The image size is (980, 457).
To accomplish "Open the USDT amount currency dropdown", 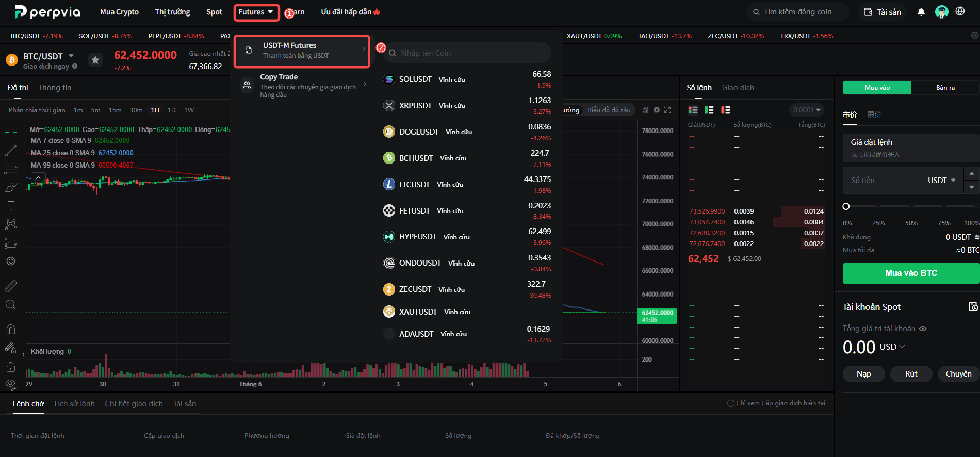I will [942, 181].
